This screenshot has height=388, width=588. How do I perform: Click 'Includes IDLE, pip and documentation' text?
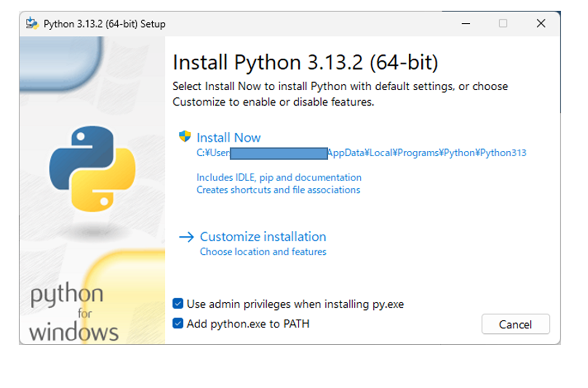click(278, 177)
